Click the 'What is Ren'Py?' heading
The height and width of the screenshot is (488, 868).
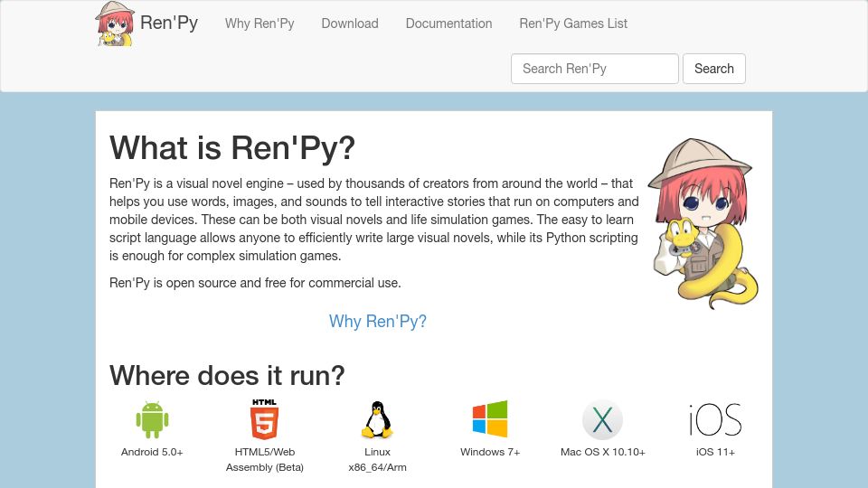tap(232, 148)
